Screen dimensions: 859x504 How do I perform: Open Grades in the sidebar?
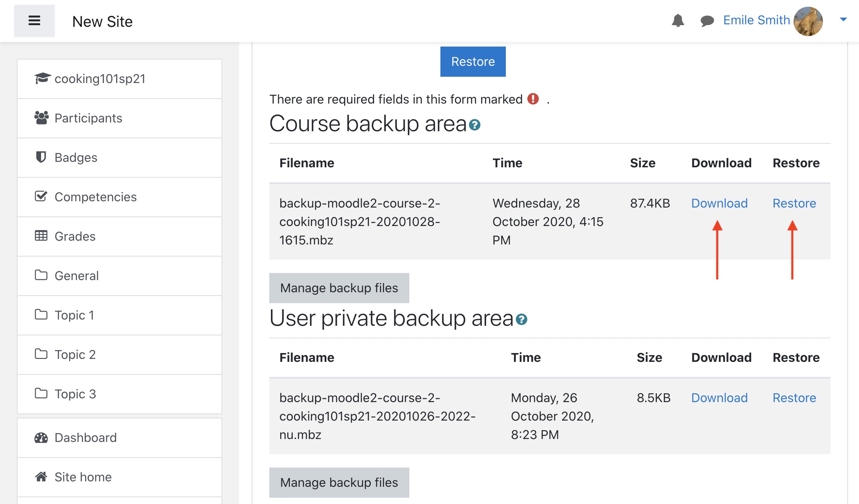[75, 236]
